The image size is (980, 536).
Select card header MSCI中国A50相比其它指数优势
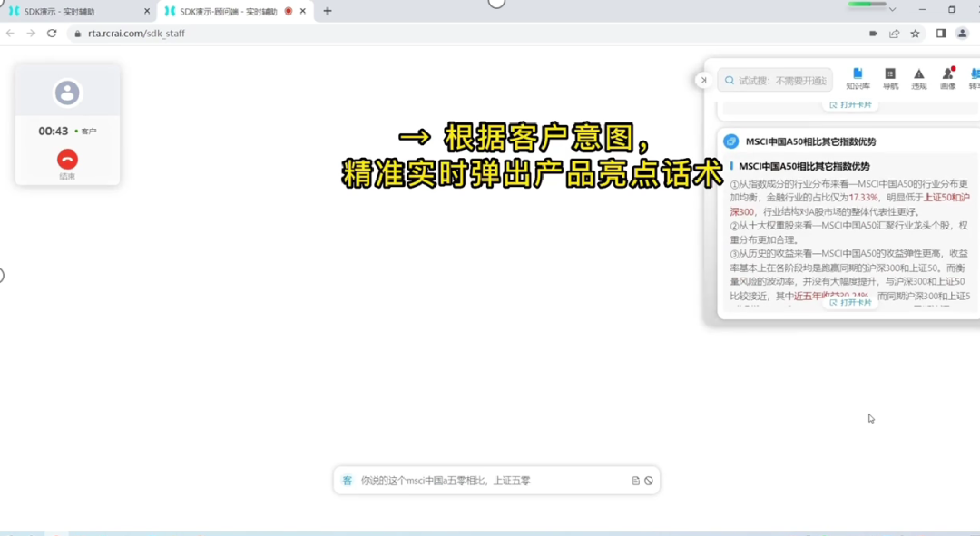810,141
